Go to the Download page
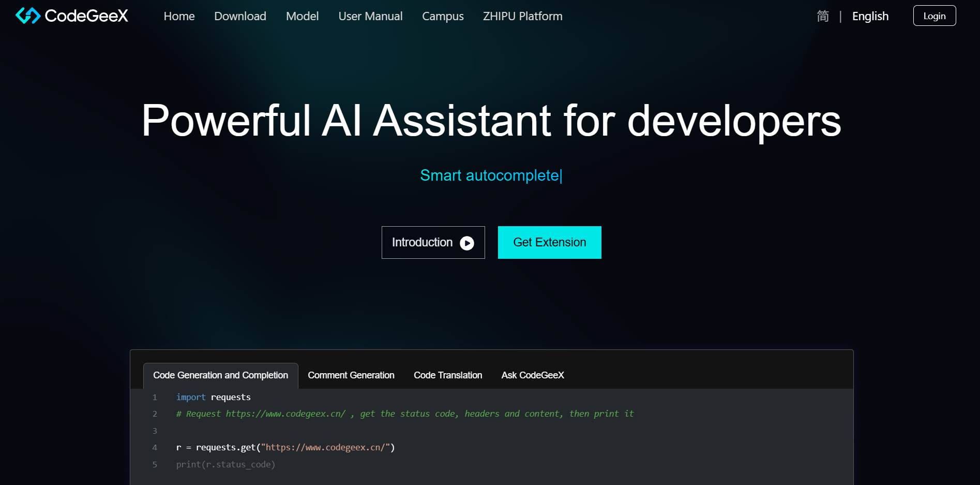 (x=240, y=16)
